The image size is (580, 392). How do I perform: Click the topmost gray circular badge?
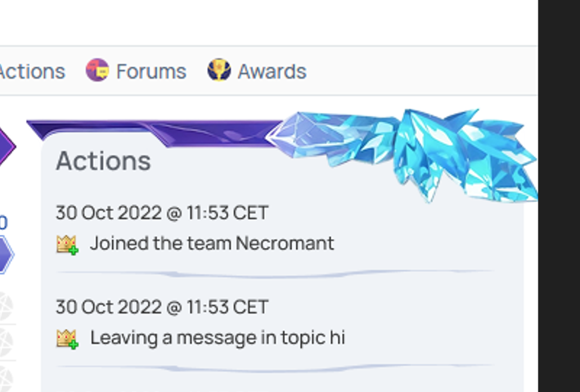(x=5, y=304)
